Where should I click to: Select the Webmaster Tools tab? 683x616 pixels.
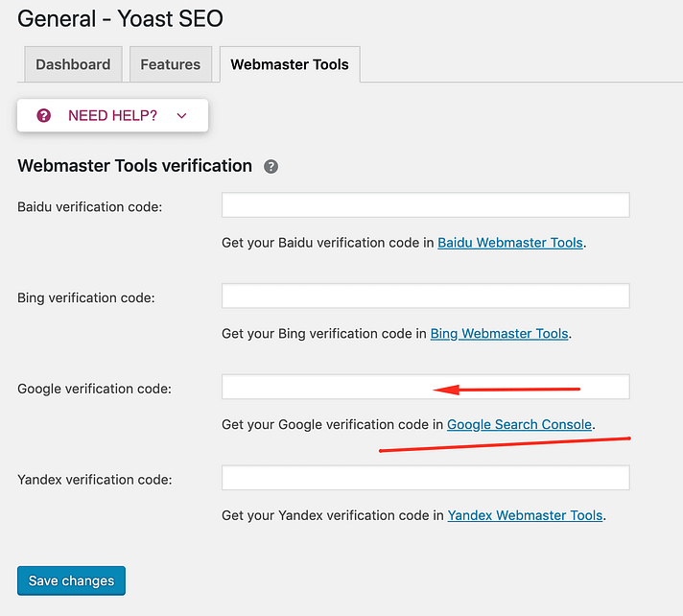(x=290, y=64)
